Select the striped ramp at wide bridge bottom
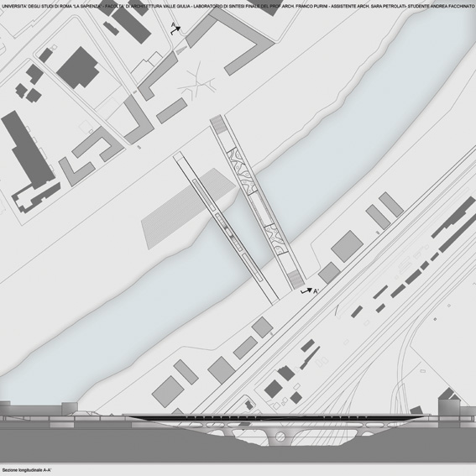476x476 pixels. coord(296,280)
